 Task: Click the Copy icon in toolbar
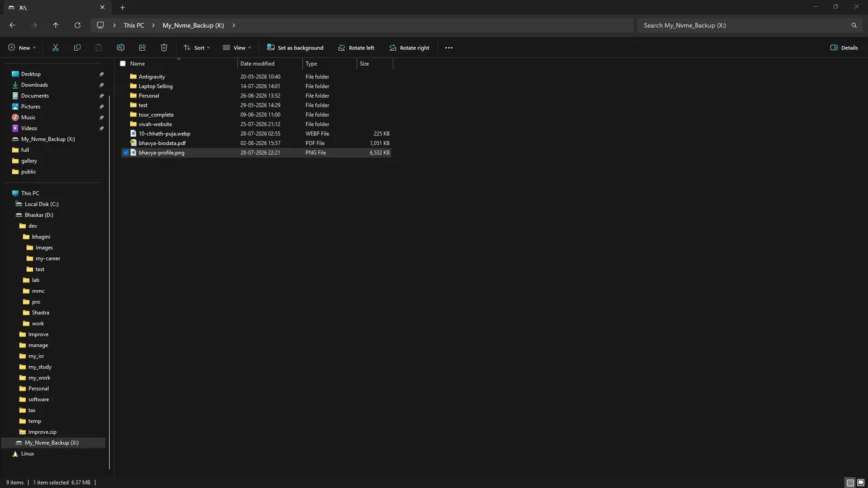click(77, 47)
